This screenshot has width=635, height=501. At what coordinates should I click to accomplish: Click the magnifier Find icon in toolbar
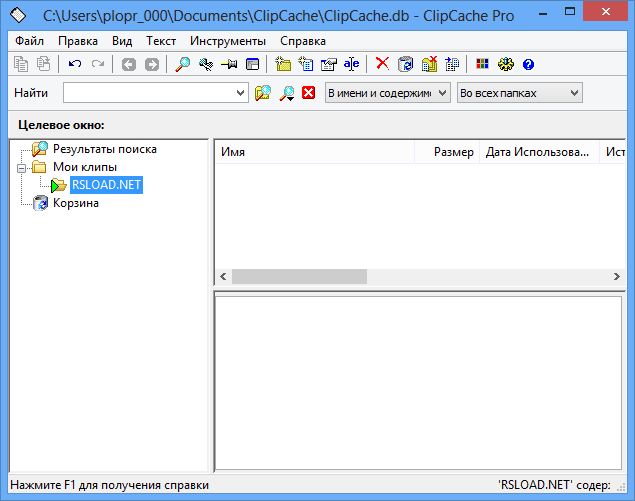pyautogui.click(x=183, y=64)
